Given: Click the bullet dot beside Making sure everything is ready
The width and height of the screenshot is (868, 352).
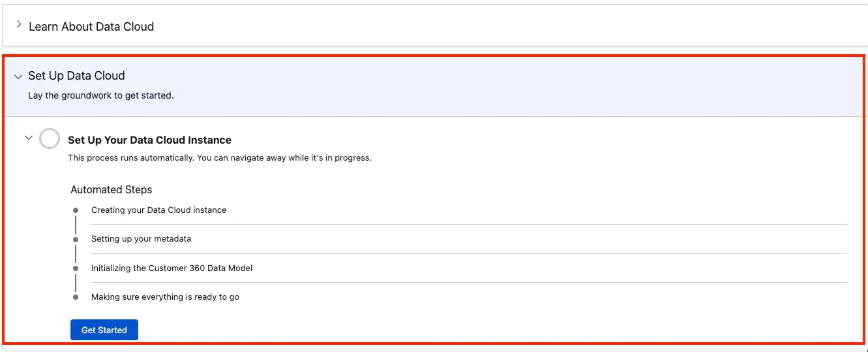Looking at the screenshot, I should click(76, 297).
